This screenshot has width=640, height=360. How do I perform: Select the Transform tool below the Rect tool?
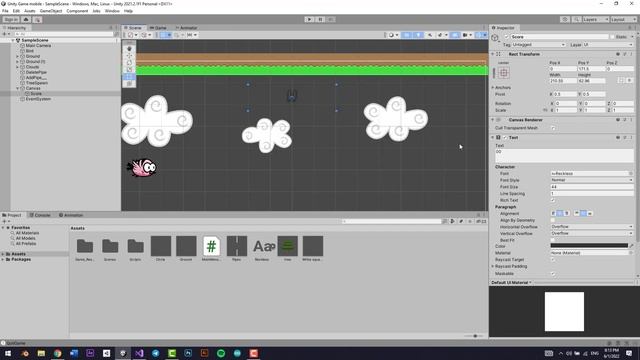click(129, 83)
